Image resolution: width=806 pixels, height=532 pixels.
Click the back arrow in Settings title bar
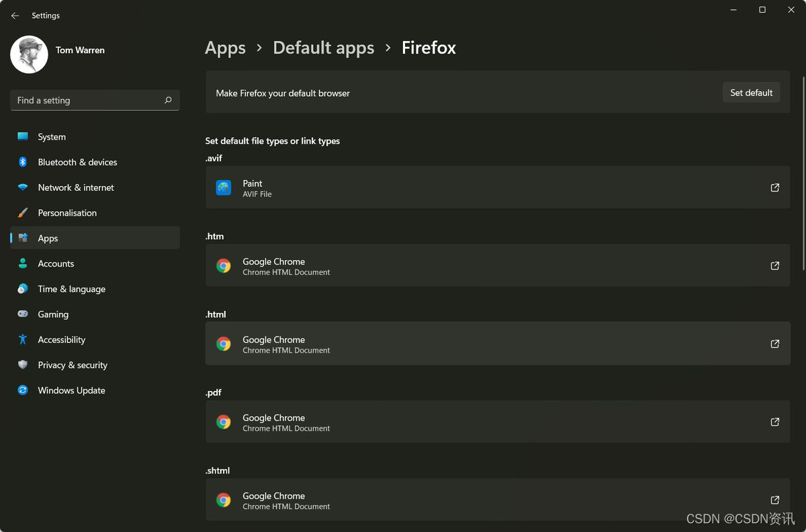pos(15,15)
